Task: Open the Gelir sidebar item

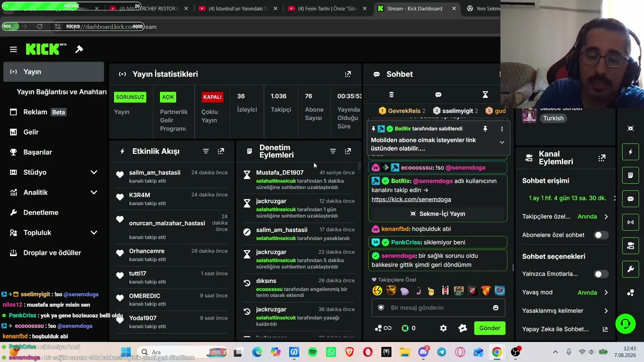Action: 53,132
